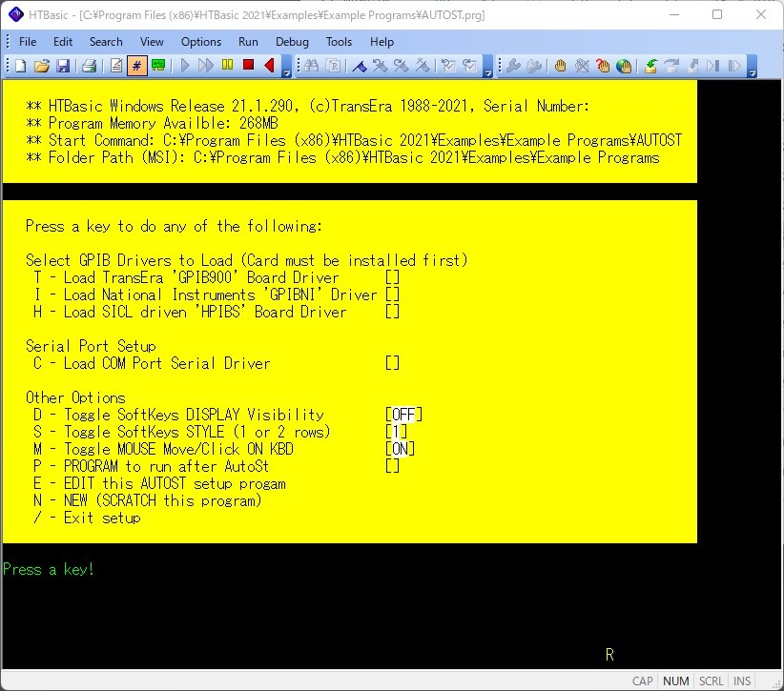Click first checkbox-with-arrow indent icon
784x691 pixels.
[448, 66]
